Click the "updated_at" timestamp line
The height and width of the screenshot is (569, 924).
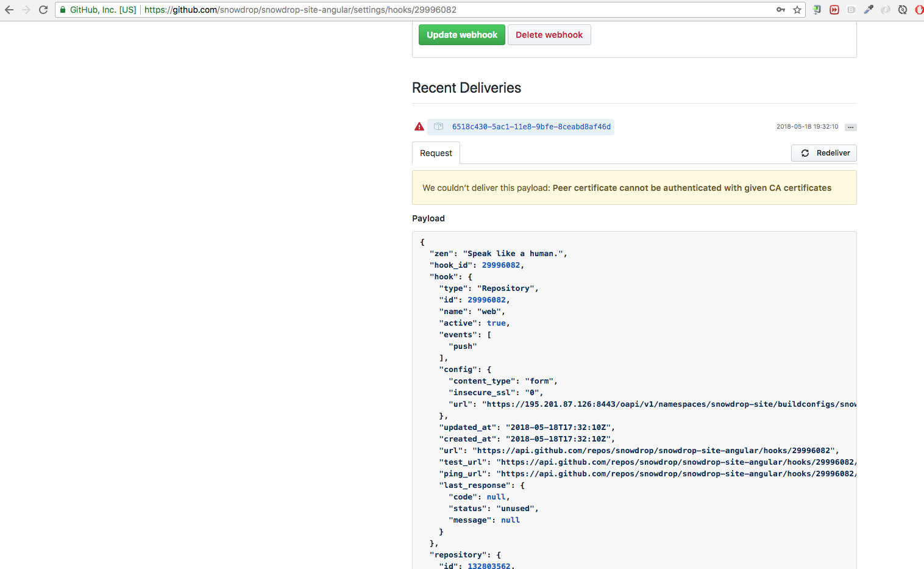click(x=527, y=428)
